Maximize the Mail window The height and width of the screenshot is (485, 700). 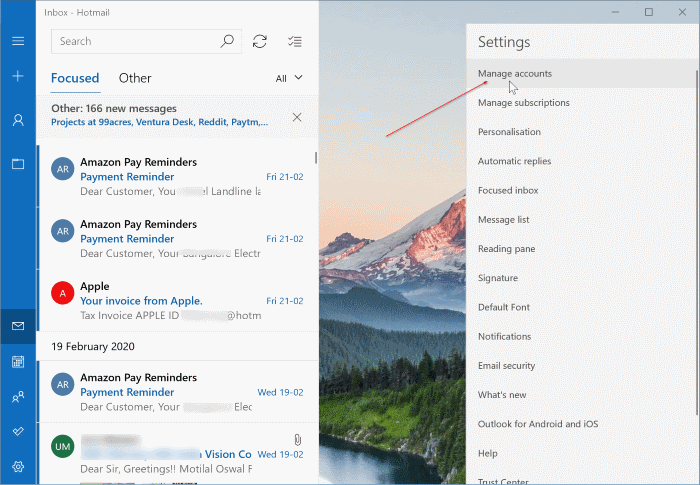point(649,12)
